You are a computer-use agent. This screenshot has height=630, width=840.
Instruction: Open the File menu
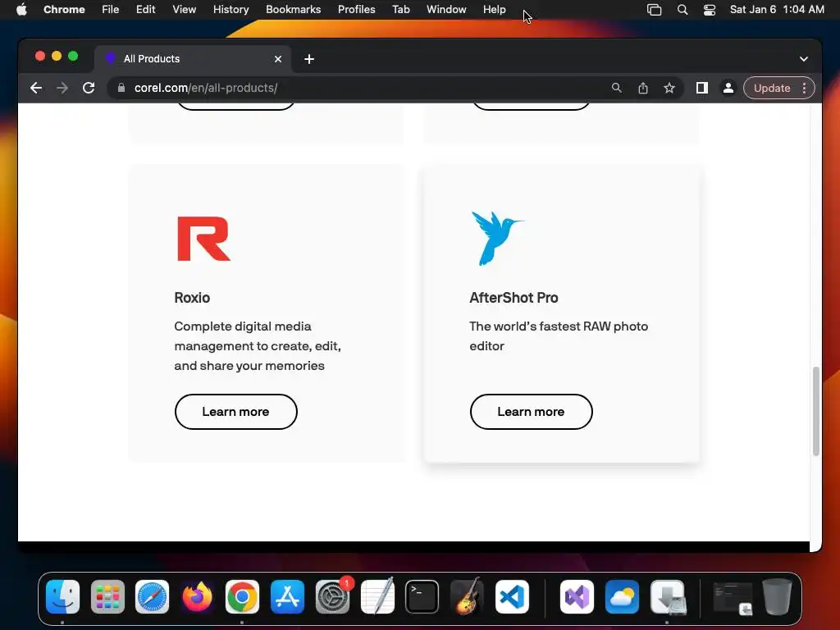coord(111,10)
